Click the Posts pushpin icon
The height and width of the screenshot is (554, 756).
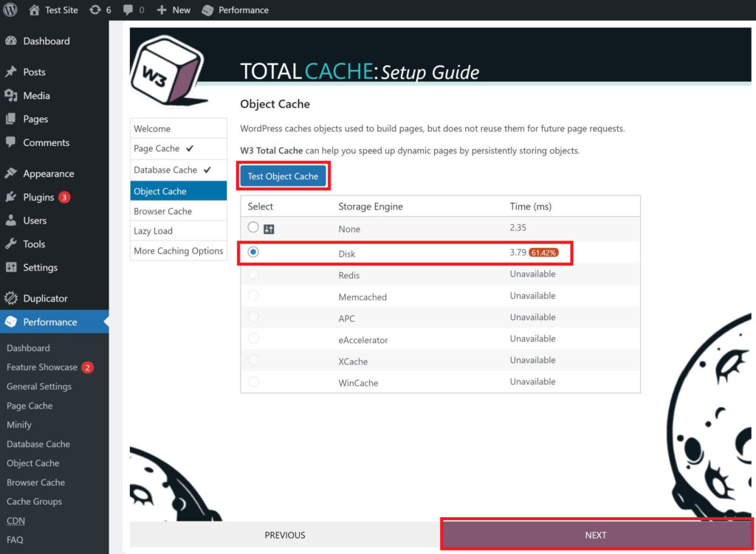tap(11, 72)
